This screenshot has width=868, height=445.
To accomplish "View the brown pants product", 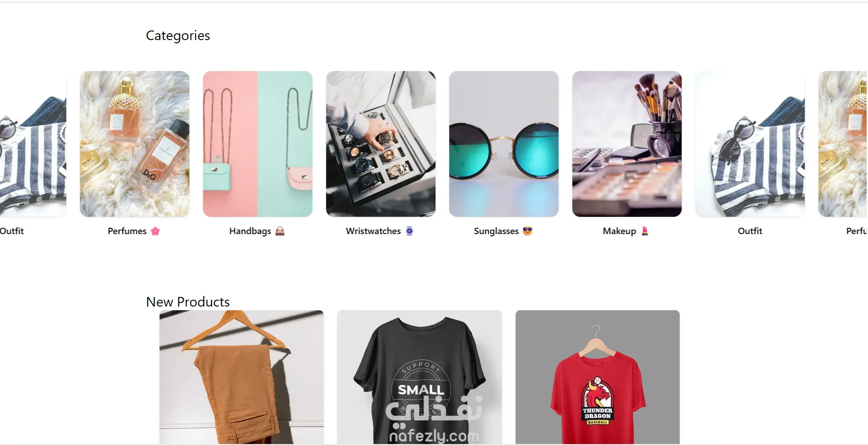I will pyautogui.click(x=242, y=377).
